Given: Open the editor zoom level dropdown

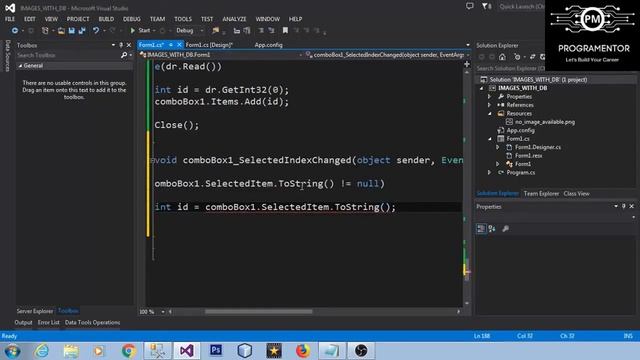Looking at the screenshot, I should click(163, 312).
